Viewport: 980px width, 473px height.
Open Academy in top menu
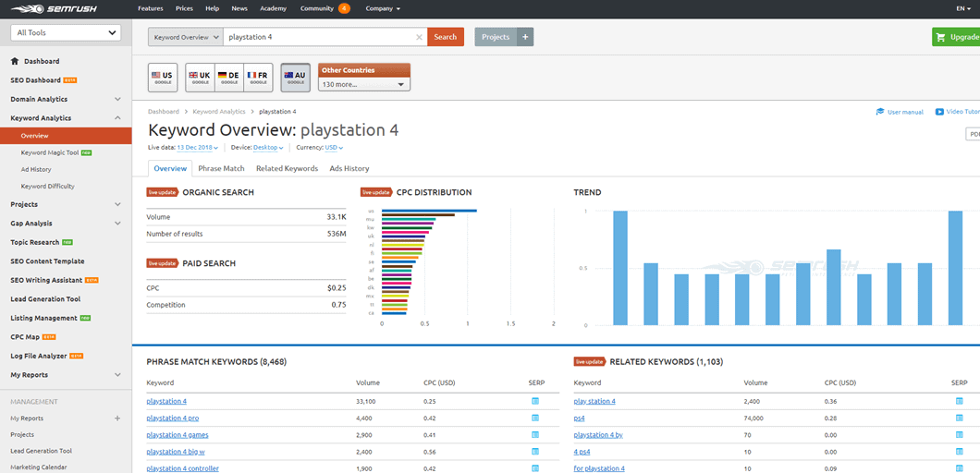(273, 8)
